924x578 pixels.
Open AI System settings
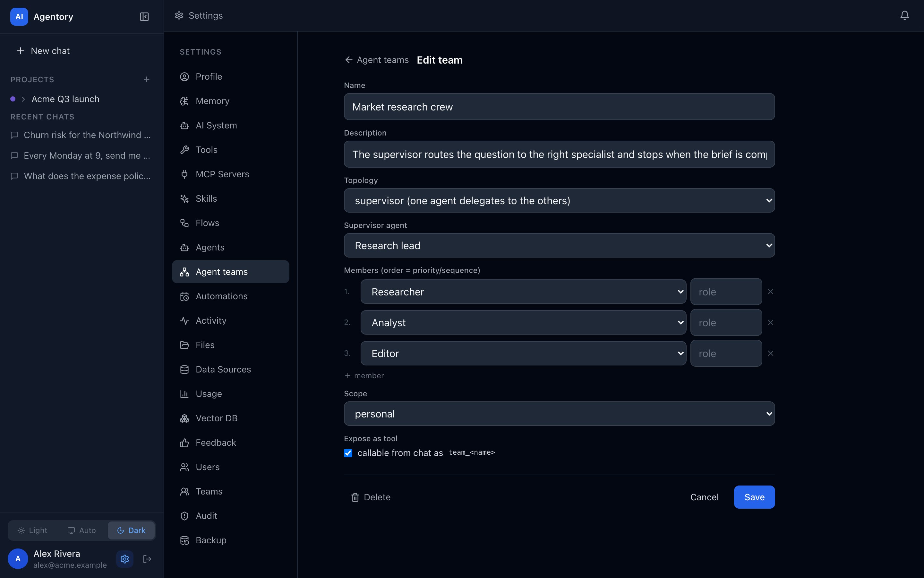point(230,125)
